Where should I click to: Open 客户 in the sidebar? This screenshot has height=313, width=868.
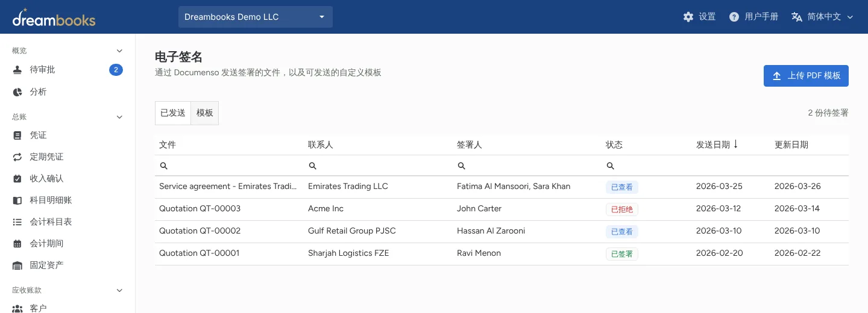68,307
